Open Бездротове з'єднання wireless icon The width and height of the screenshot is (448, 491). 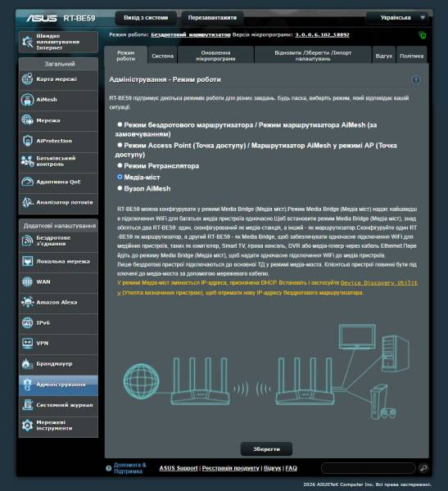[x=27, y=241]
